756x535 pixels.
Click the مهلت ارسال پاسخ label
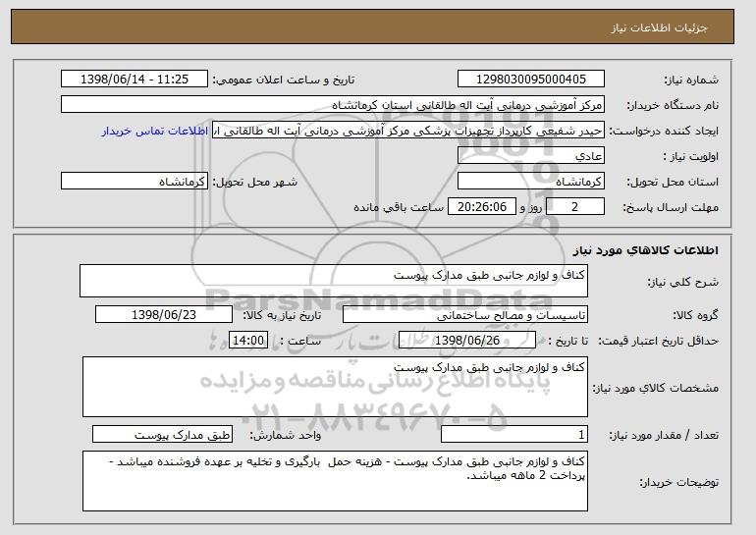click(x=671, y=208)
